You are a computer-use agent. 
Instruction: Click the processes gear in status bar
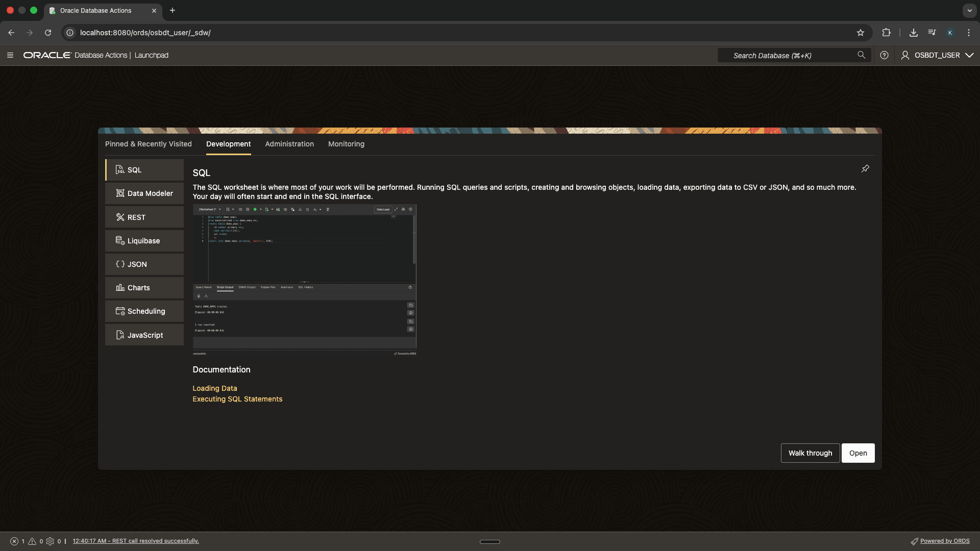coord(50,541)
